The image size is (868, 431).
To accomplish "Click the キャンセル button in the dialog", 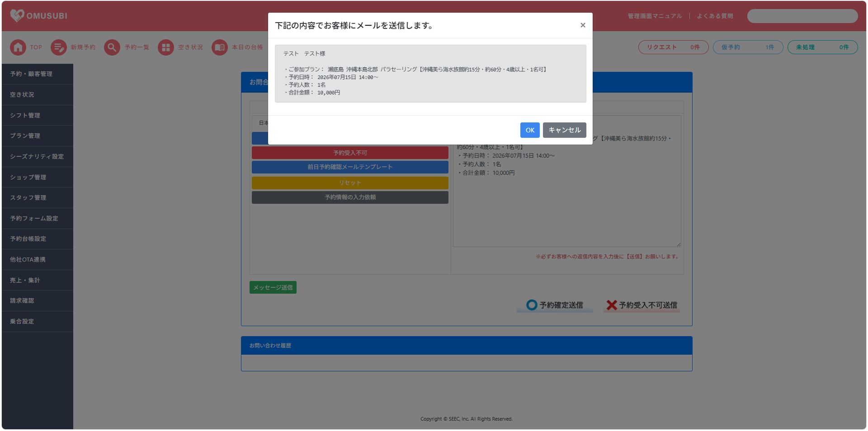I will coord(564,130).
